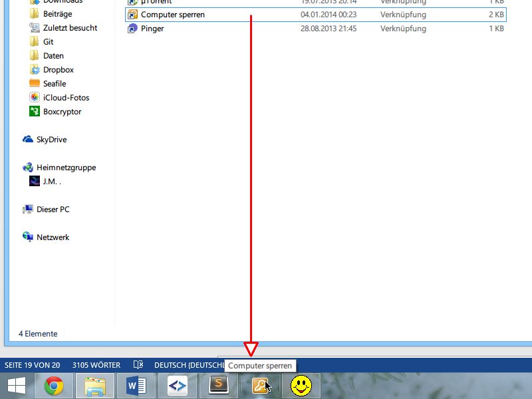532x399 pixels.
Task: Click the proofing book icon in Word's status bar
Action: click(x=138, y=364)
